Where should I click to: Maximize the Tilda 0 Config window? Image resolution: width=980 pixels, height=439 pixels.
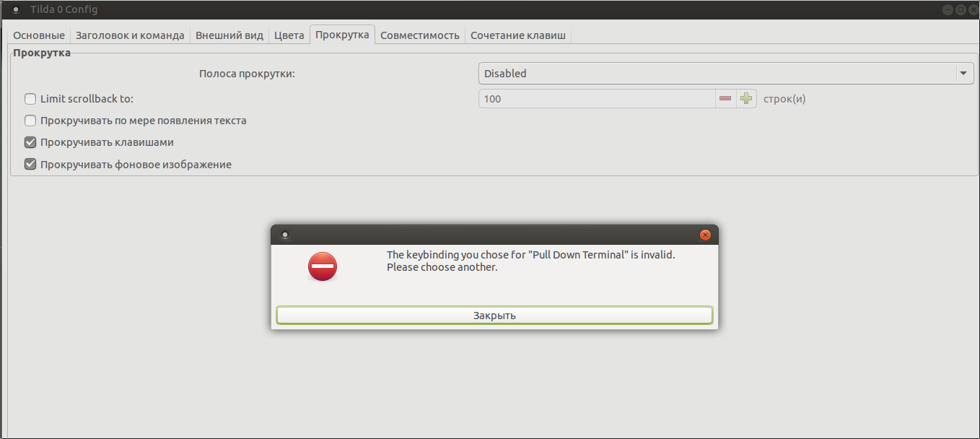click(961, 10)
